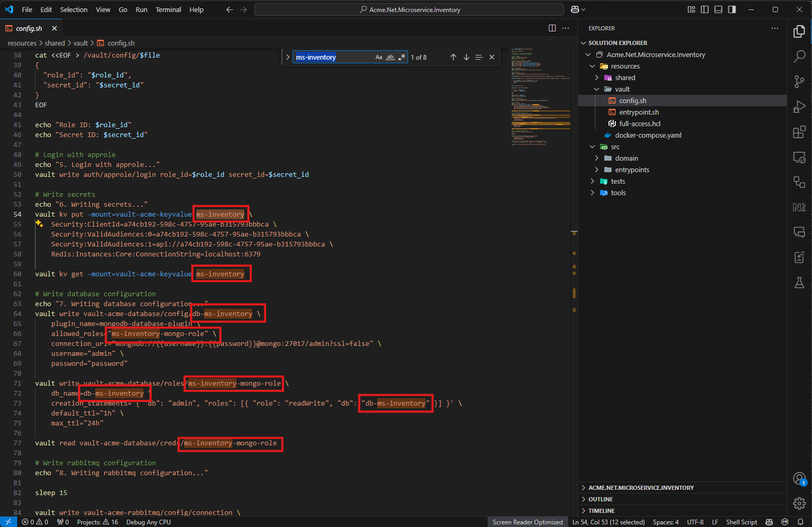The width and height of the screenshot is (812, 527).
Task: Open the Testing flask view
Action: 799,283
